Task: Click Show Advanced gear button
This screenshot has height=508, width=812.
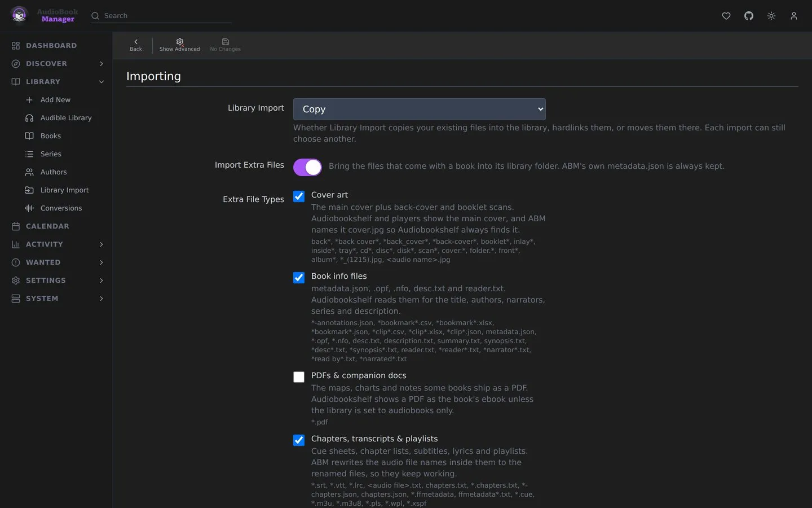Action: [179, 45]
